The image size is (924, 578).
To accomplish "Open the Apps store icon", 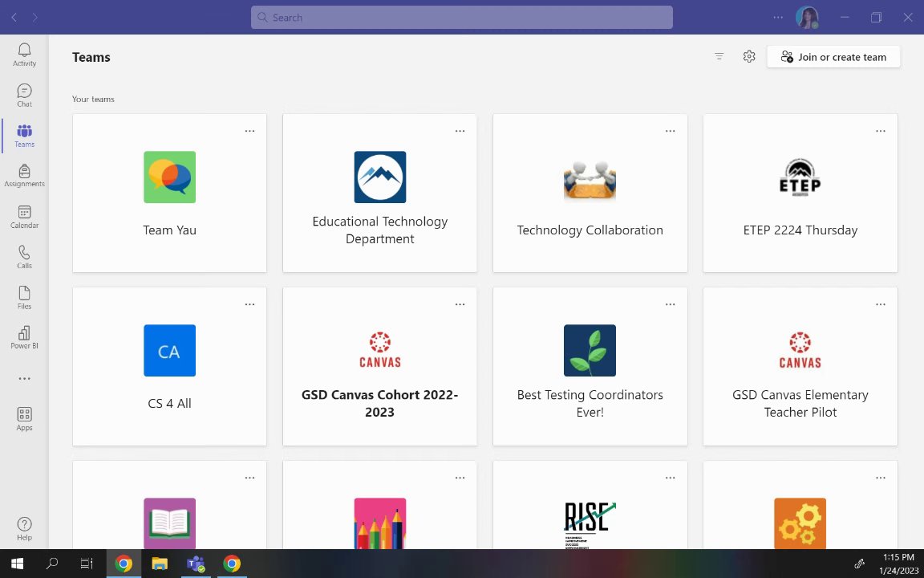I will [24, 419].
